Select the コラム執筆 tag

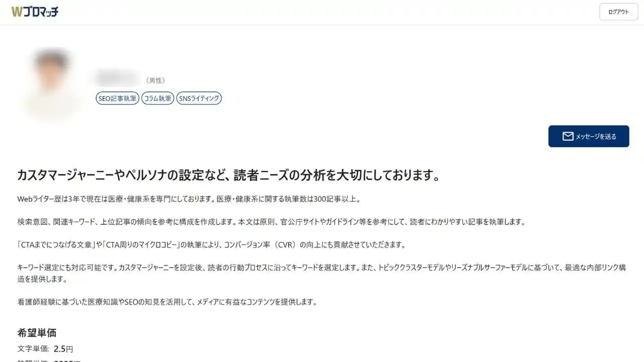coord(157,99)
